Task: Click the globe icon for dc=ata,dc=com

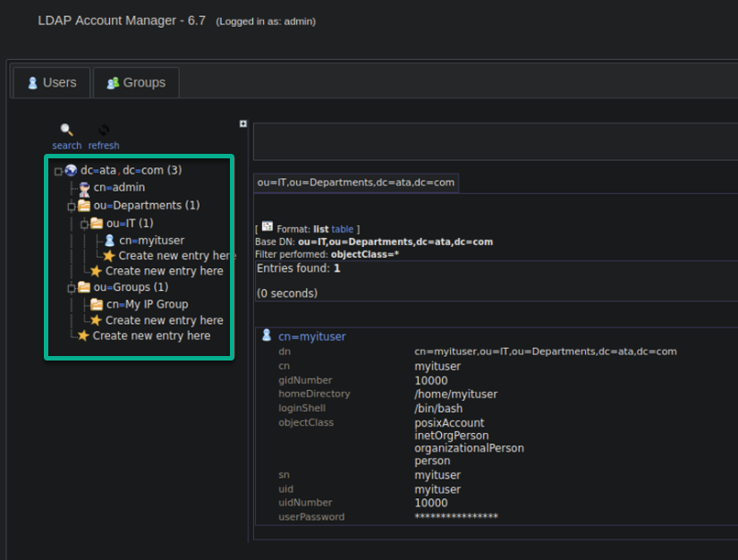Action: 71,170
